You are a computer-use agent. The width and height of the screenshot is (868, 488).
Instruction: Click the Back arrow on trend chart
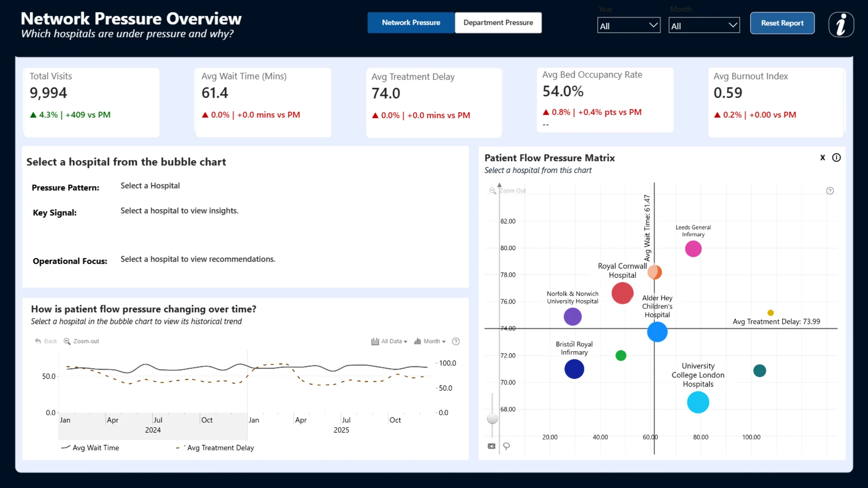(x=46, y=341)
